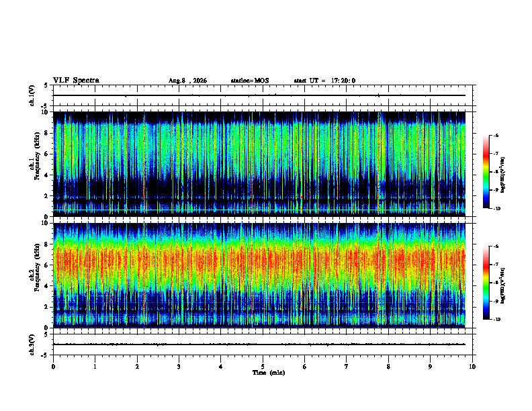Screen dimensions: 532x411
Task: Click the ch.1 color bar unit label
Action: click(503, 175)
